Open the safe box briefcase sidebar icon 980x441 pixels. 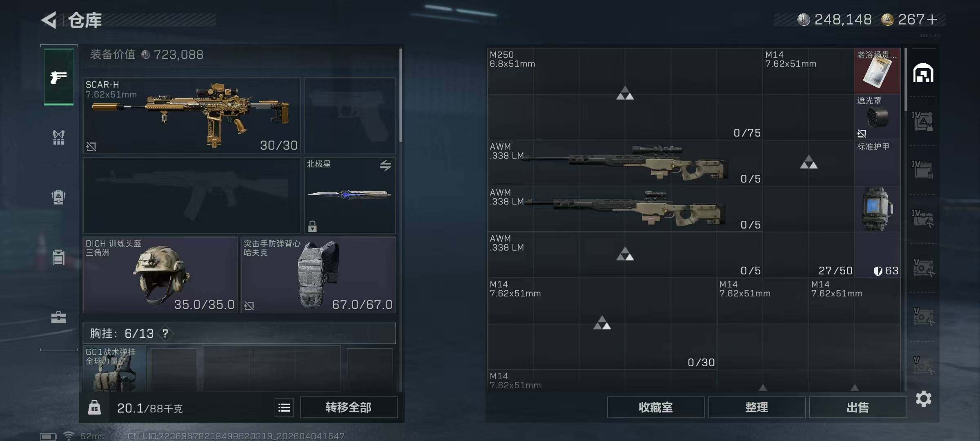pyautogui.click(x=58, y=317)
